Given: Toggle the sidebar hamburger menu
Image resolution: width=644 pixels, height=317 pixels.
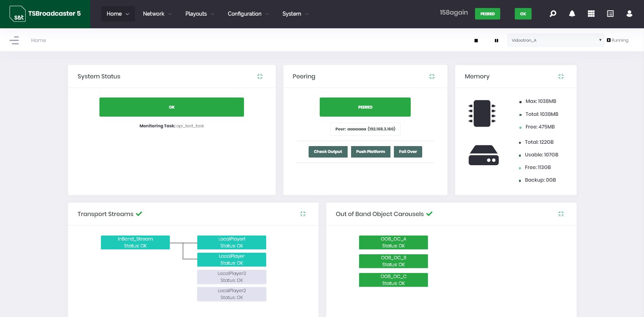Looking at the screenshot, I should click(14, 40).
